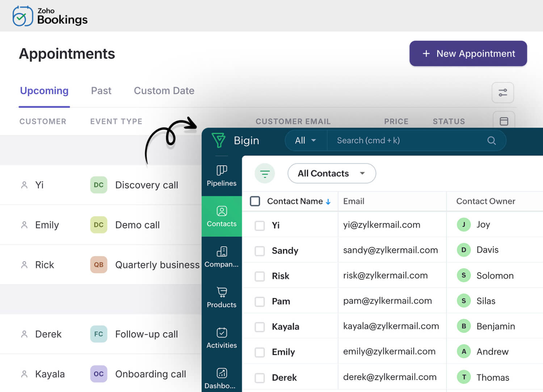
Task: Switch to the Past tab
Action: (x=101, y=91)
